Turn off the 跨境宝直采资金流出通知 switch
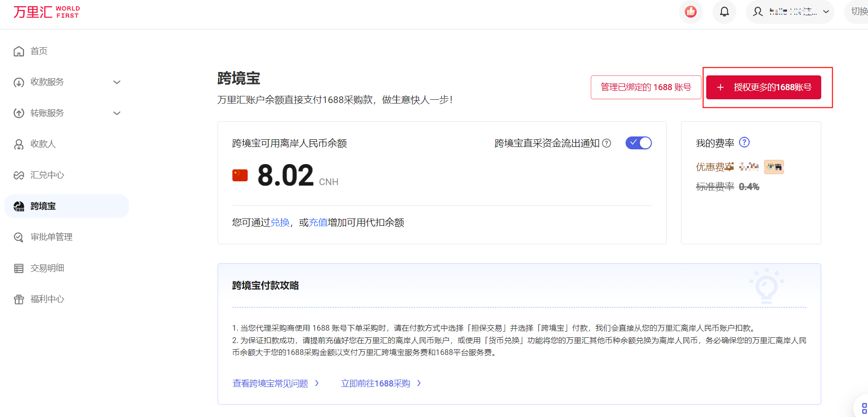 [x=638, y=143]
